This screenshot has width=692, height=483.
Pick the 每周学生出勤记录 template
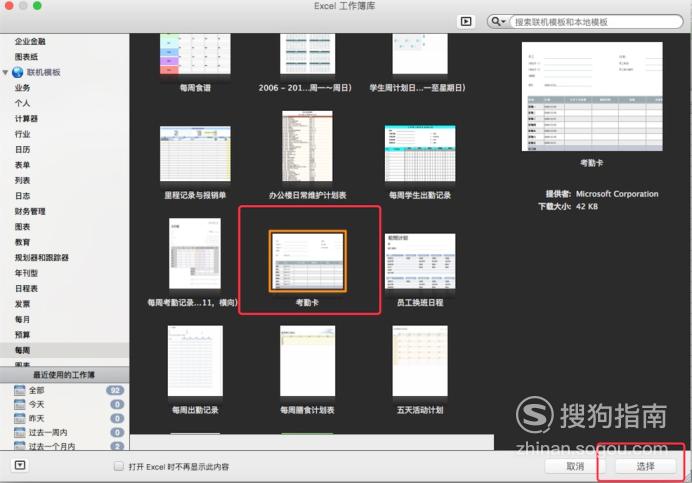tap(420, 153)
